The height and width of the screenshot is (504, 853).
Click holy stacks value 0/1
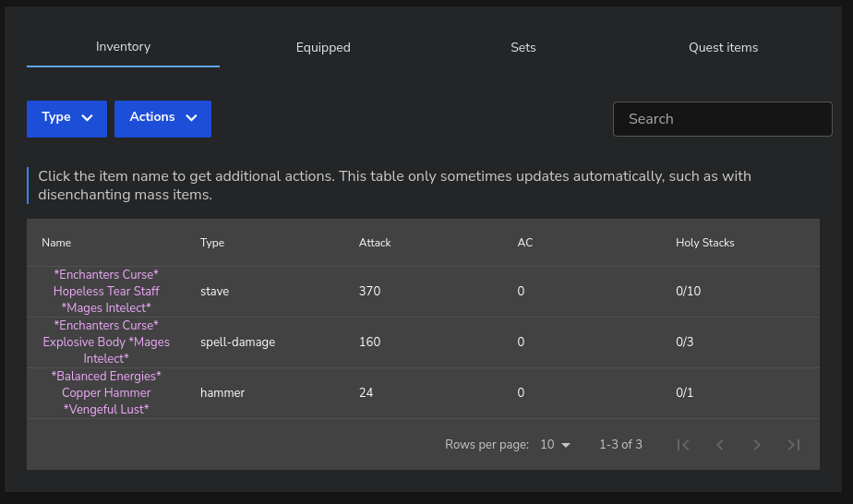[684, 392]
